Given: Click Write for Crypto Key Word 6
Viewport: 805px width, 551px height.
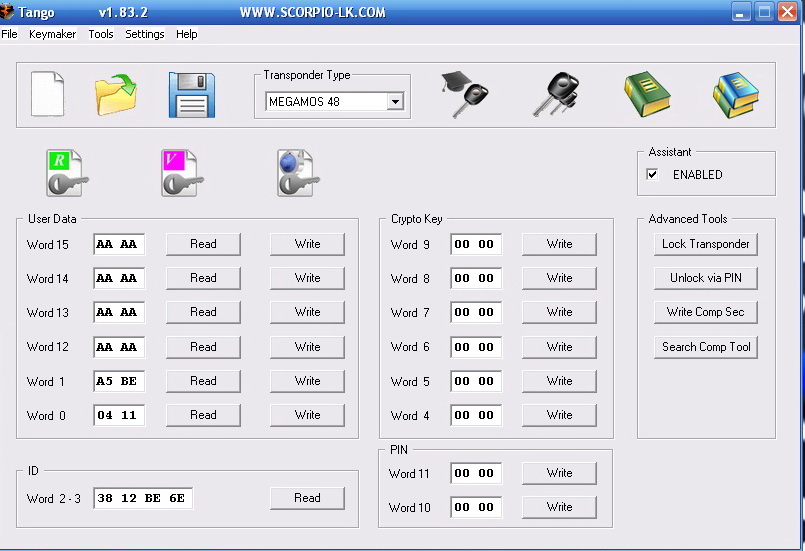Looking at the screenshot, I should 560,347.
